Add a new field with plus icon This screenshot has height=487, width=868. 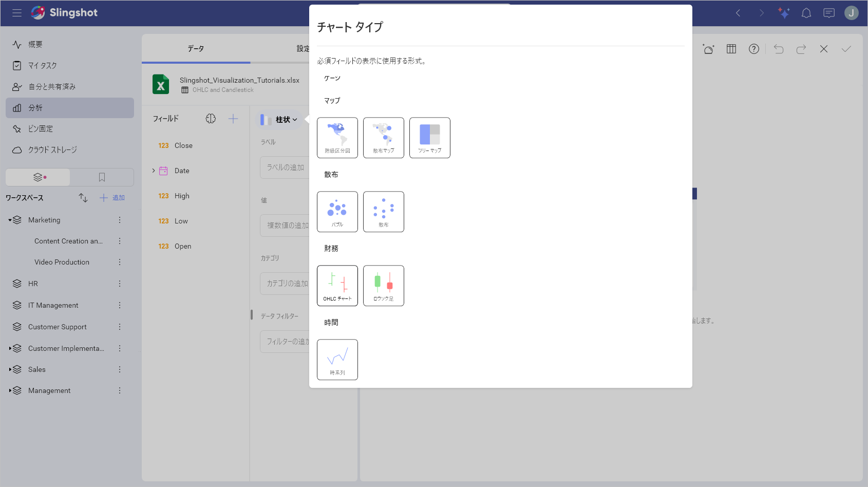tap(233, 119)
